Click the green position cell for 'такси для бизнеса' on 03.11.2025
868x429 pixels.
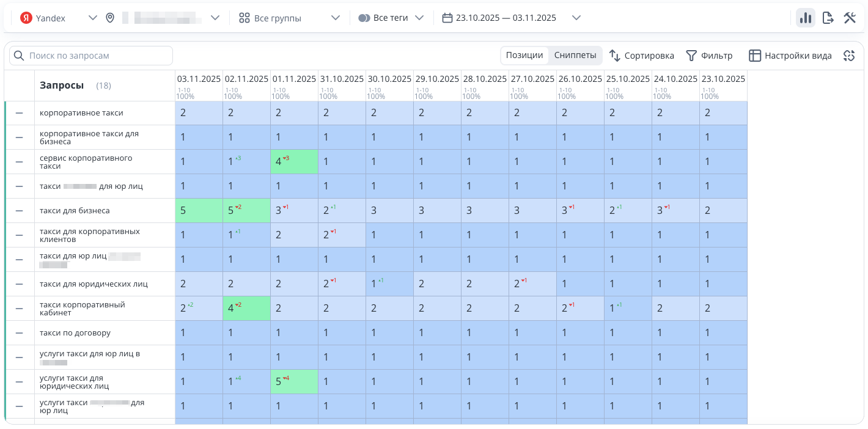click(x=199, y=211)
